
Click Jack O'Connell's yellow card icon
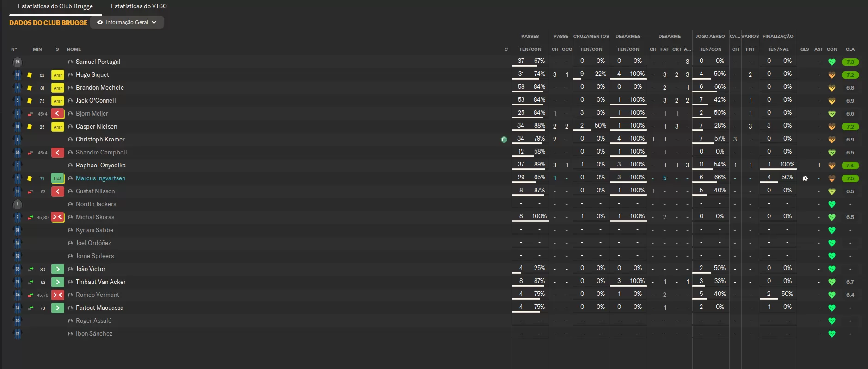point(30,101)
